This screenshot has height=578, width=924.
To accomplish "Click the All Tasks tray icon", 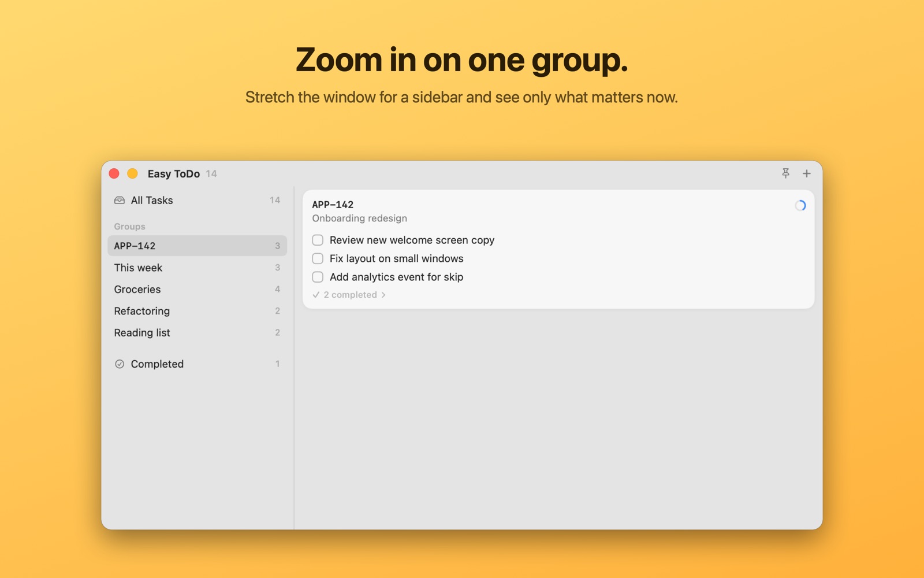I will click(x=120, y=200).
